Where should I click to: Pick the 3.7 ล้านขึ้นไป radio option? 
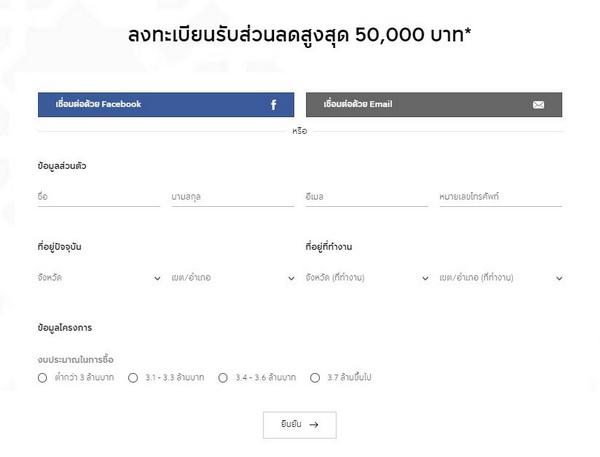[315, 378]
